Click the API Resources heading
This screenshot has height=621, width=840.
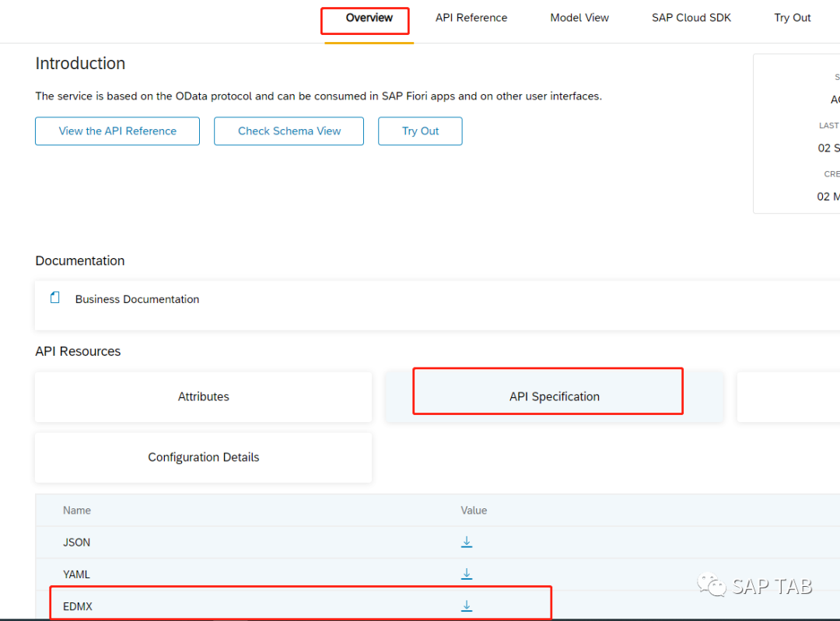[79, 351]
